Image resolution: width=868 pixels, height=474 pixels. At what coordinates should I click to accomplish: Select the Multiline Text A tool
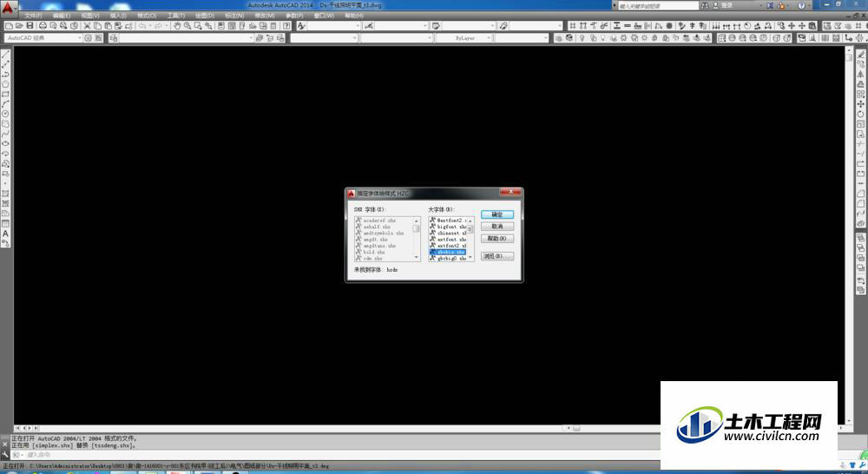click(5, 234)
